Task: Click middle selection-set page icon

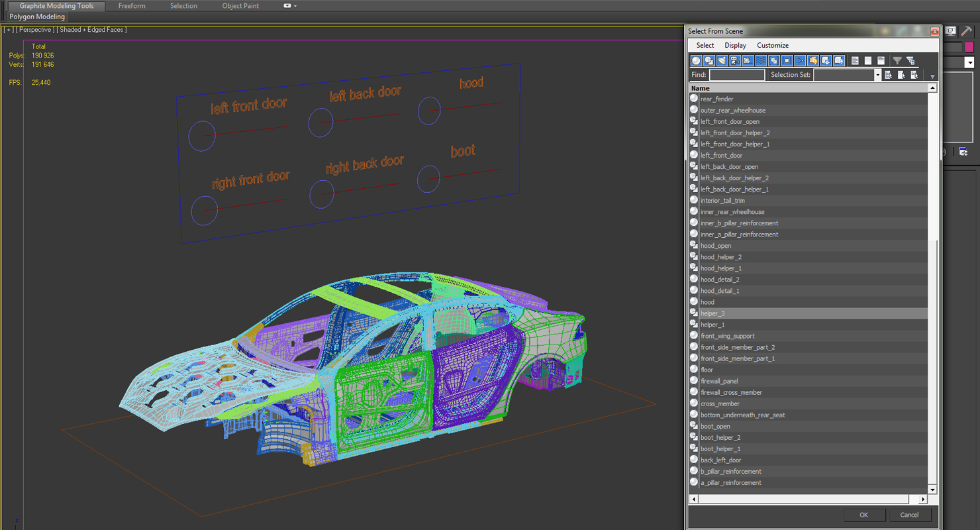Action: coord(901,75)
